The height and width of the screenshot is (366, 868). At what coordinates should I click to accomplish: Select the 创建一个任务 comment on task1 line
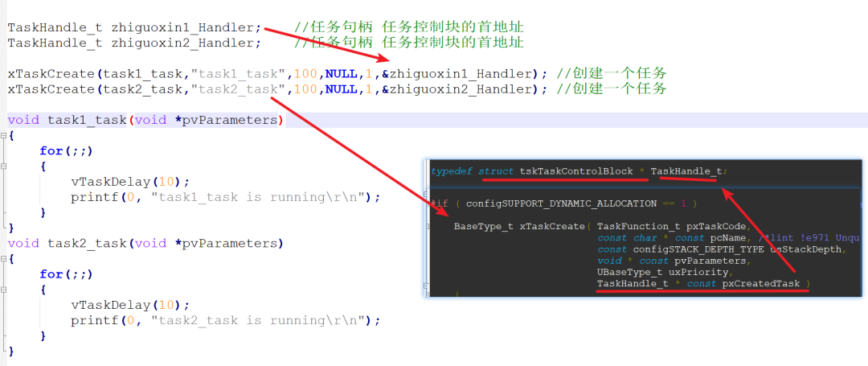click(611, 74)
